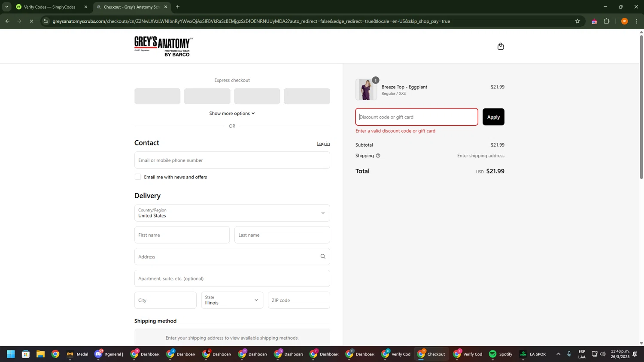Click the microphone tray icon

[569, 354]
